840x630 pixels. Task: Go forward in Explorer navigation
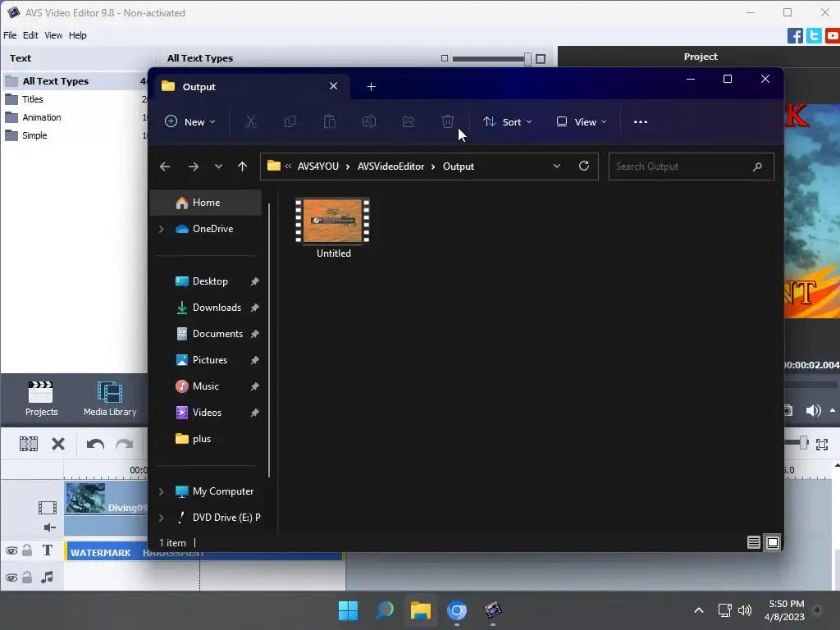[194, 167]
